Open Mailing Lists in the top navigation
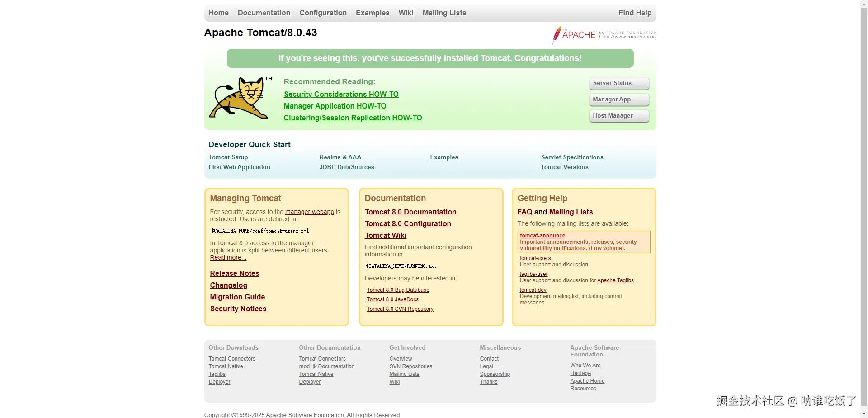 (444, 13)
